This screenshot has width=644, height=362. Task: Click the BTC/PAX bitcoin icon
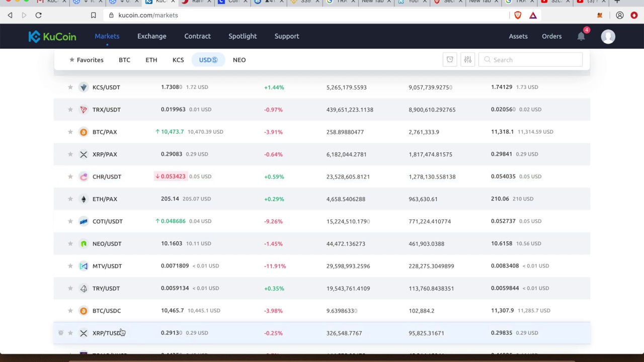tap(84, 132)
